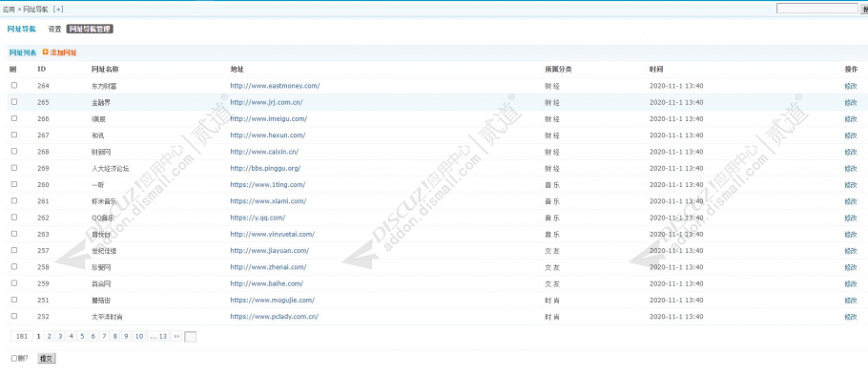Click the [+] icon in breadcrumb
The image size is (868, 375).
58,10
